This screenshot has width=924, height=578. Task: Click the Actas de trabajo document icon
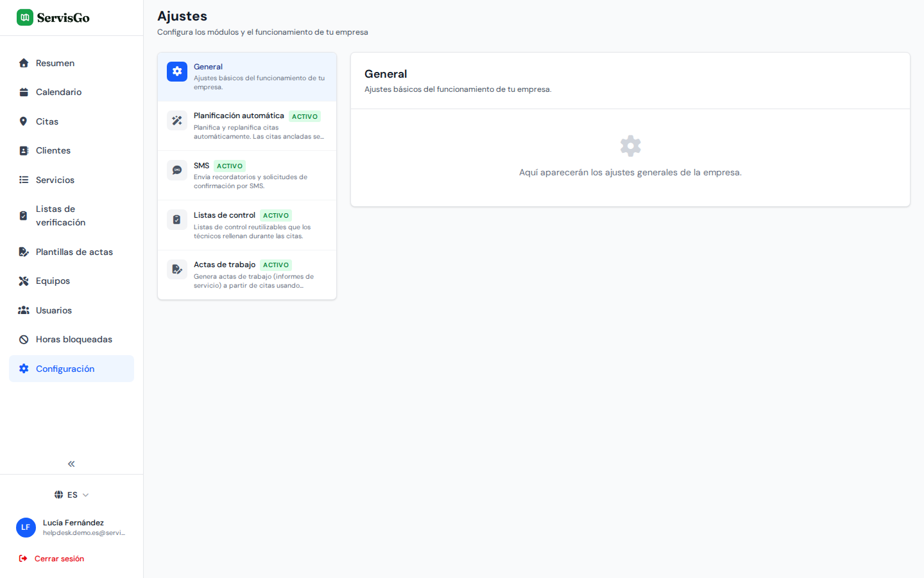point(177,269)
